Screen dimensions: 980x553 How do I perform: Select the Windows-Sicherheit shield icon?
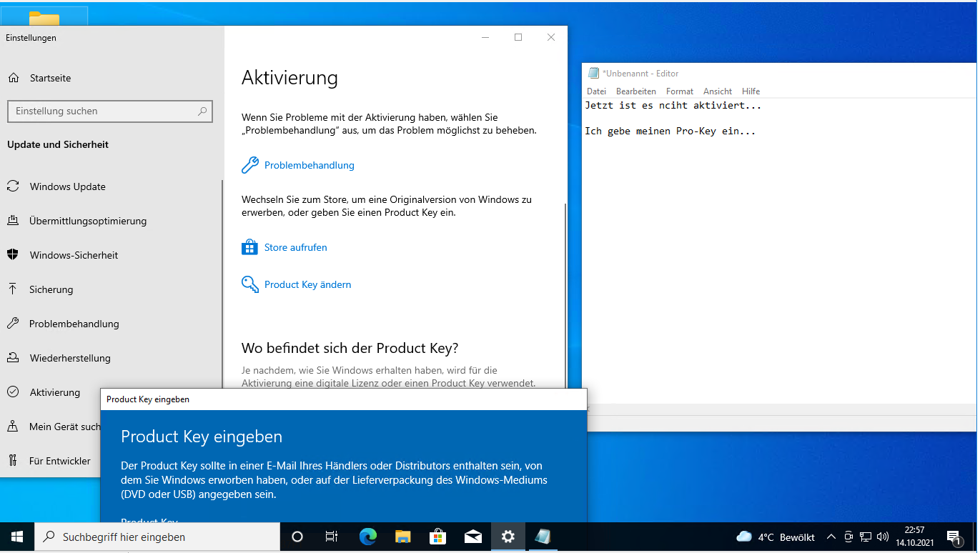coord(13,255)
